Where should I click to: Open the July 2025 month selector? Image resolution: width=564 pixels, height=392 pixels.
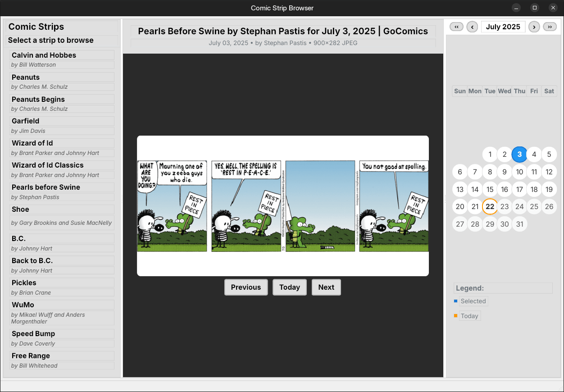click(x=503, y=27)
